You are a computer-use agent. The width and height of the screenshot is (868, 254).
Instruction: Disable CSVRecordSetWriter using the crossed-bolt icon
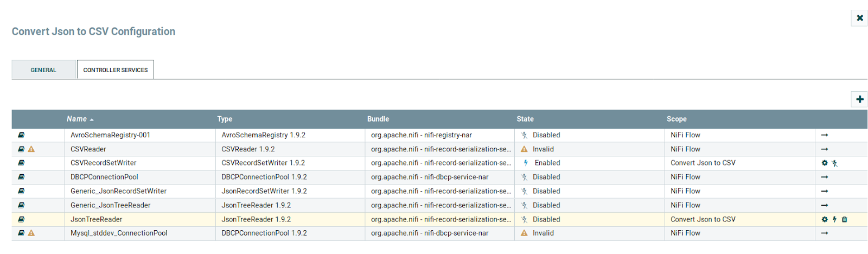coord(835,163)
